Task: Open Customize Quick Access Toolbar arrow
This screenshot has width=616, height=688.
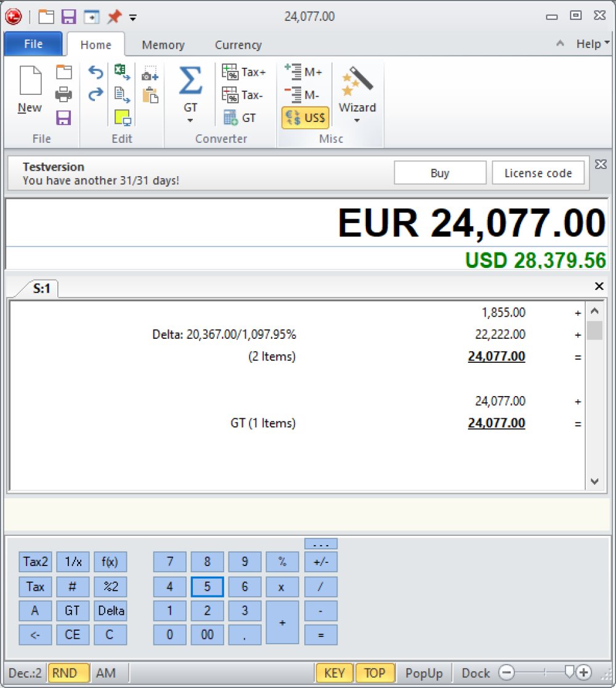Action: tap(132, 17)
